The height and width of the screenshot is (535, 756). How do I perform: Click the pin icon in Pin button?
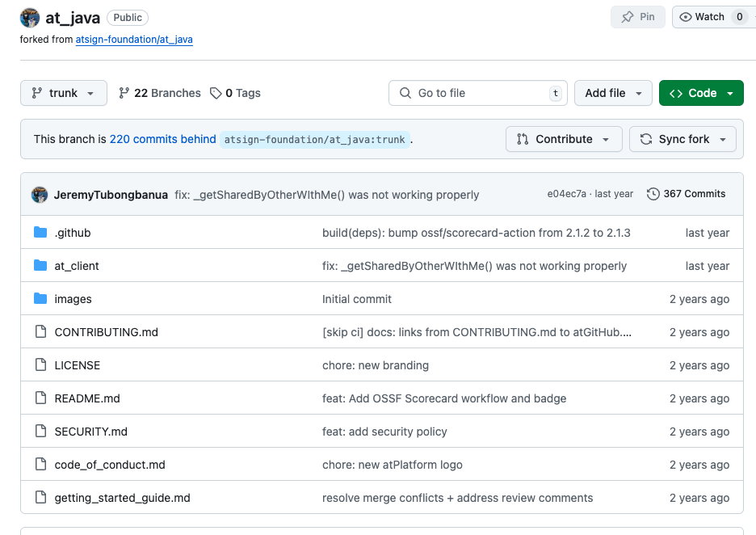tap(628, 17)
